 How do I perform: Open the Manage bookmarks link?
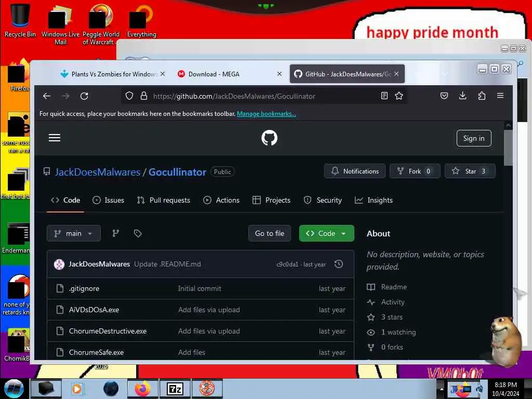(x=267, y=114)
